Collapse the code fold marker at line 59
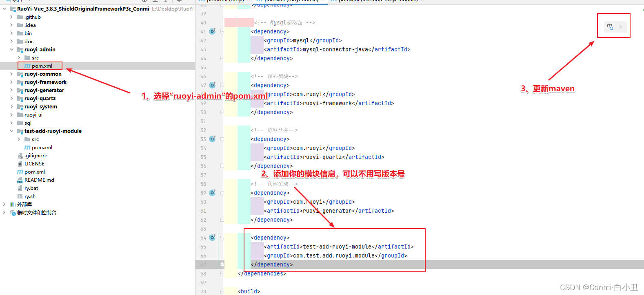 click(x=222, y=193)
